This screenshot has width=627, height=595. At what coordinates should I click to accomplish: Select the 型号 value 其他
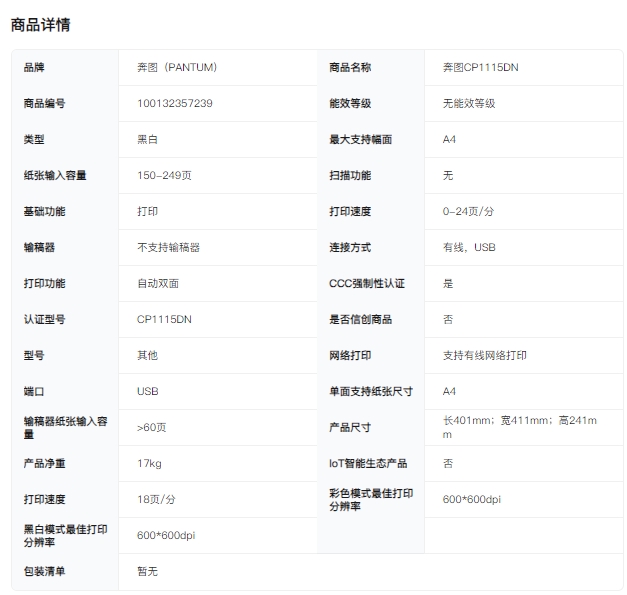(148, 355)
